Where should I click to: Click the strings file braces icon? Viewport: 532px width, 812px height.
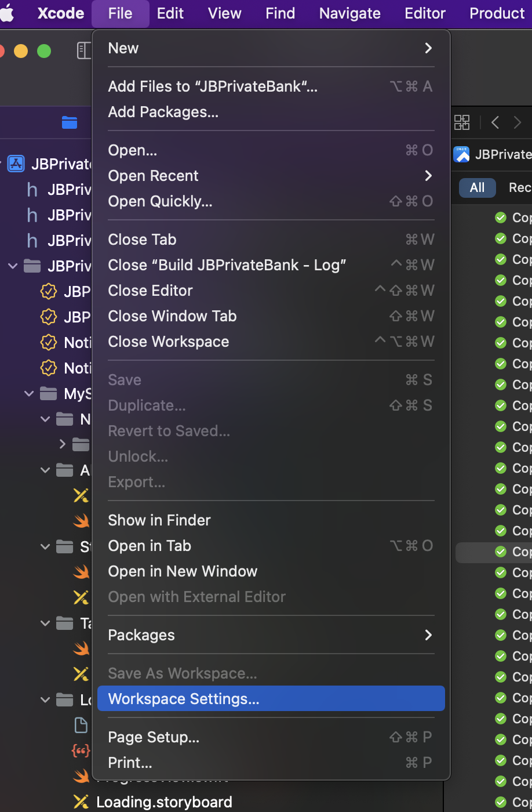(81, 751)
